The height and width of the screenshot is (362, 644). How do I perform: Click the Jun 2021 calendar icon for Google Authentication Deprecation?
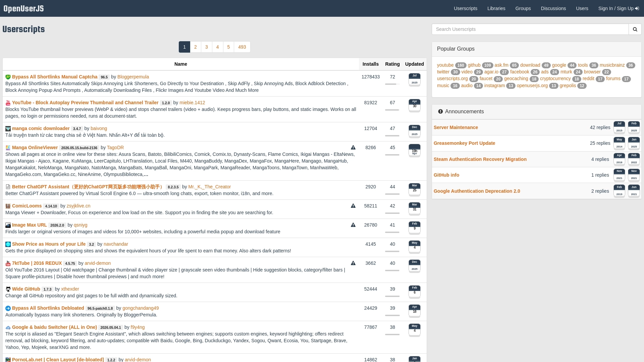tap(634, 191)
